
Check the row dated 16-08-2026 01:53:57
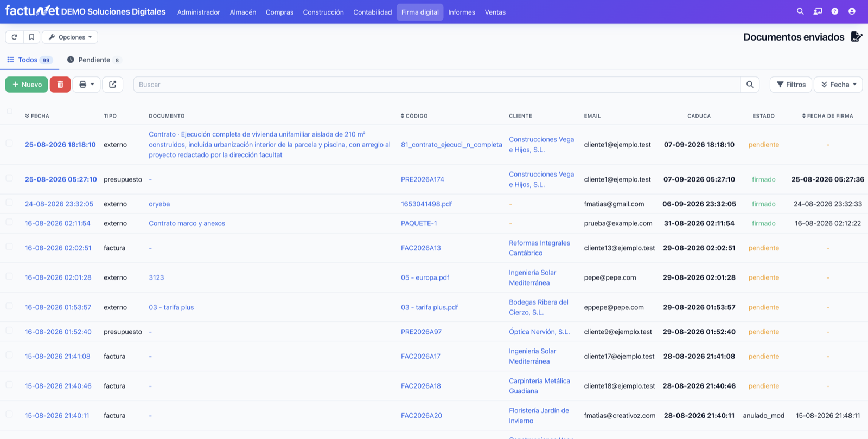(x=9, y=306)
